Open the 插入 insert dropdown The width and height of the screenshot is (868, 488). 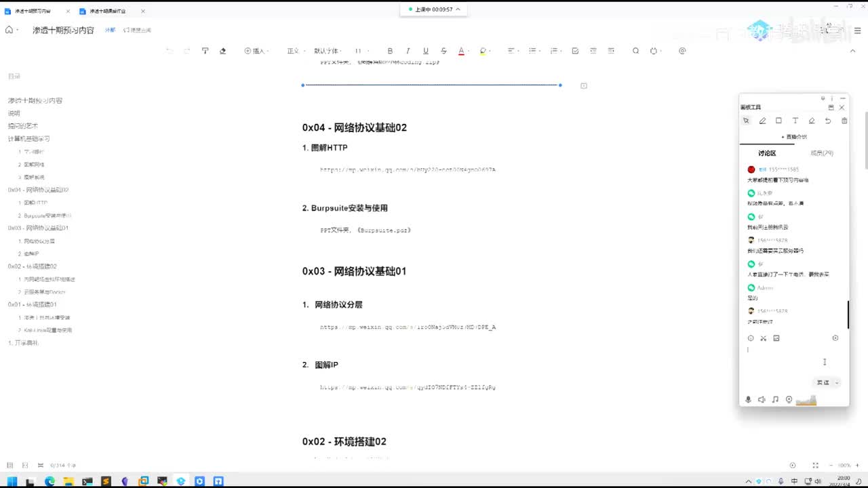point(256,51)
